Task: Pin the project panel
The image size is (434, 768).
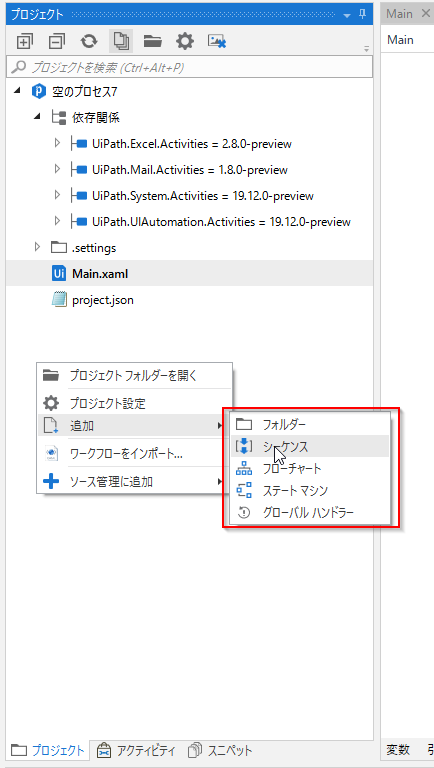Action: (362, 14)
